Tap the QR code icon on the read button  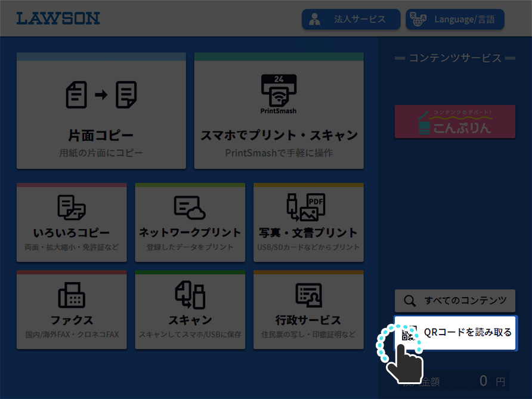pos(410,333)
